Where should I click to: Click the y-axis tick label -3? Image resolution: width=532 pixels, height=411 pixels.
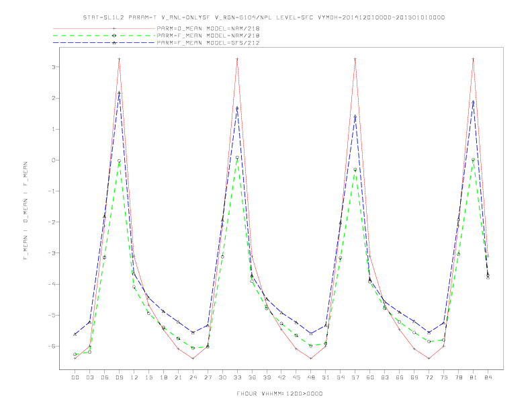coord(52,253)
